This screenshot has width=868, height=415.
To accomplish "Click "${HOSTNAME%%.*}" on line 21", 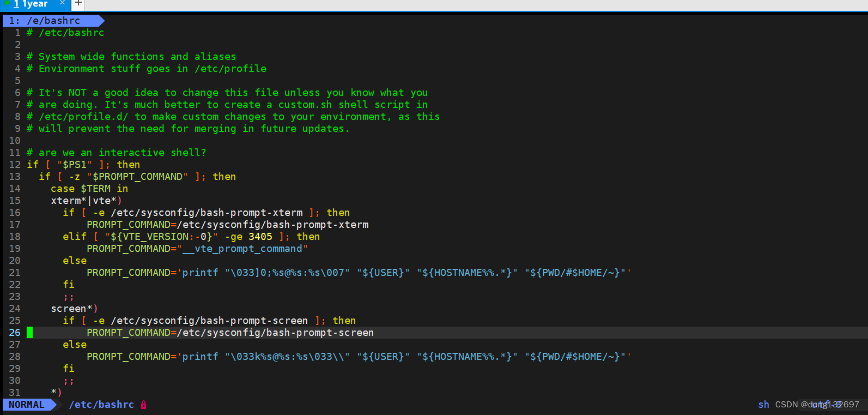I will (467, 273).
